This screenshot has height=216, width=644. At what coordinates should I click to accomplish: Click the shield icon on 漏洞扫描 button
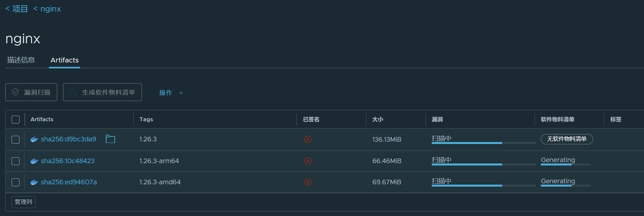click(x=16, y=92)
